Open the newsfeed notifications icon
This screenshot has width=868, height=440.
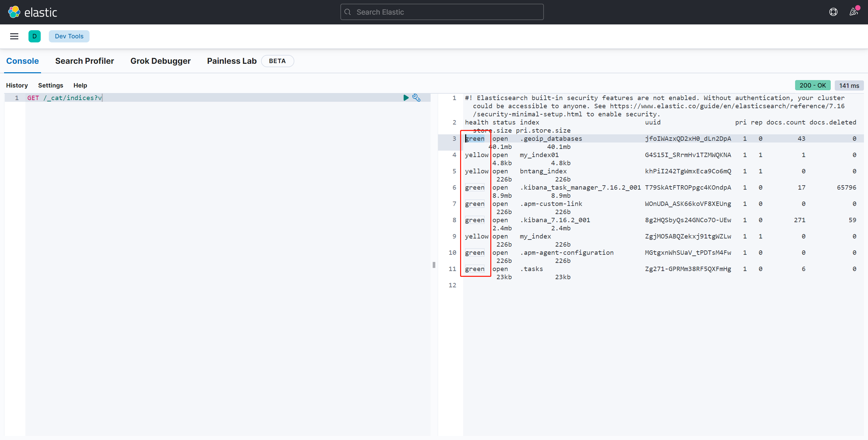click(853, 12)
